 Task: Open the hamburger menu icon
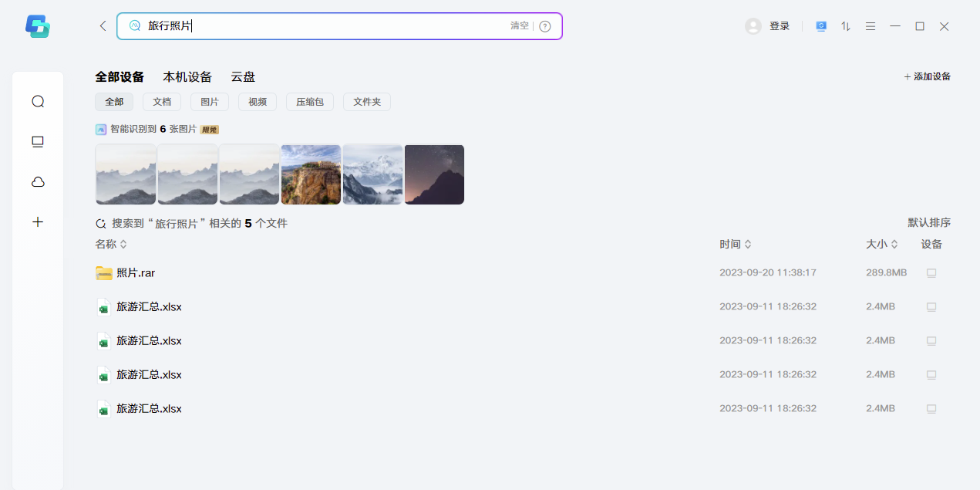pos(871,26)
